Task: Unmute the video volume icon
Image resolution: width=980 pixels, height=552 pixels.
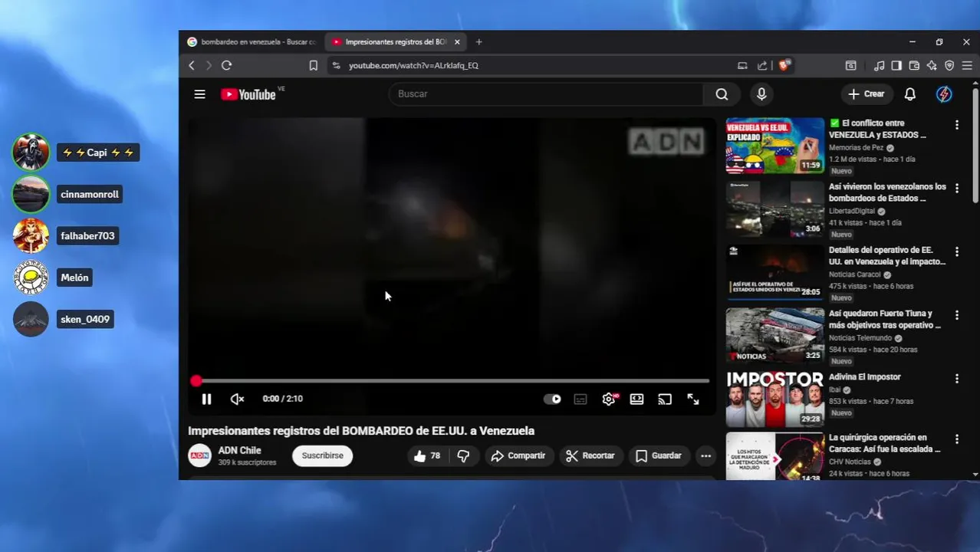Action: tap(237, 399)
